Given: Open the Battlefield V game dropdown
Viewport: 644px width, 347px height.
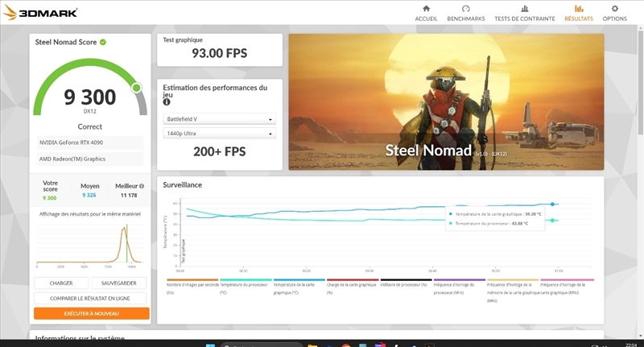Looking at the screenshot, I should (219, 119).
